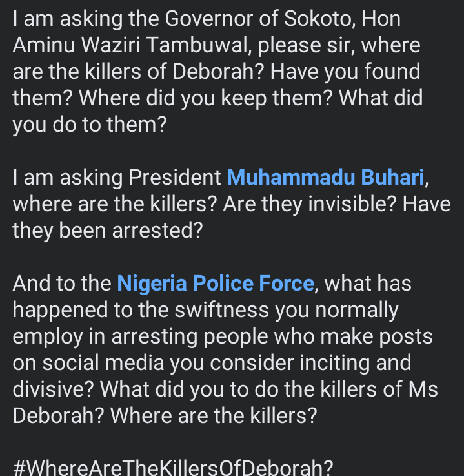Screen dimensions: 464x476
Task: Click the word "inciting" in third paragraph
Action: tap(335, 363)
